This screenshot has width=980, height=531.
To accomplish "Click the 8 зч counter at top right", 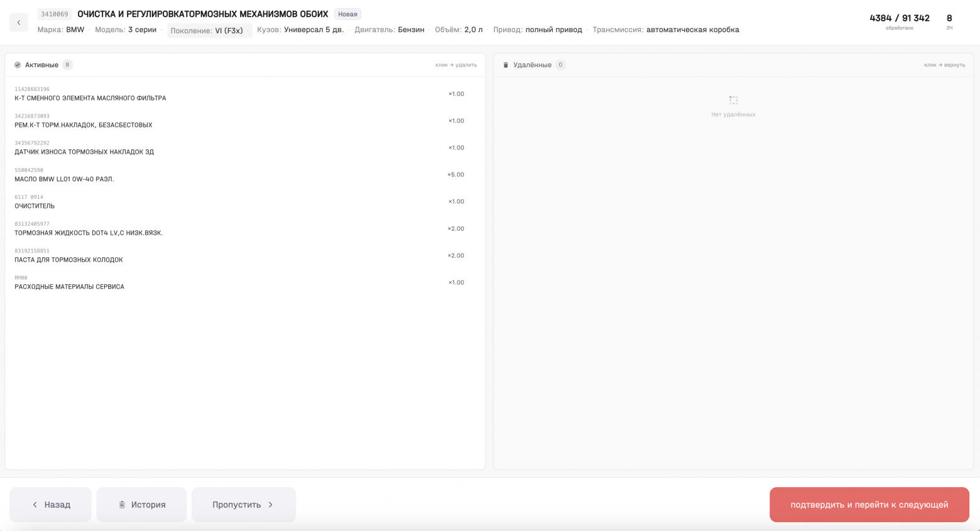I will (949, 21).
